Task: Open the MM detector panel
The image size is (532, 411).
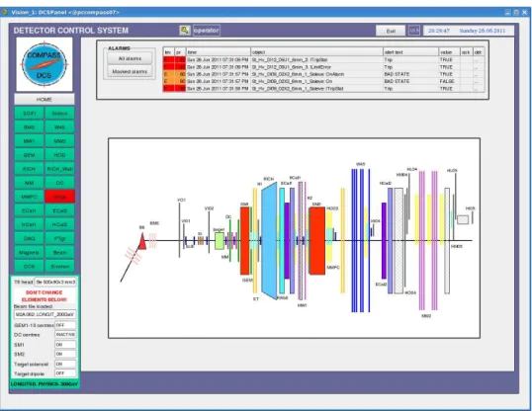Action: [x=30, y=183]
